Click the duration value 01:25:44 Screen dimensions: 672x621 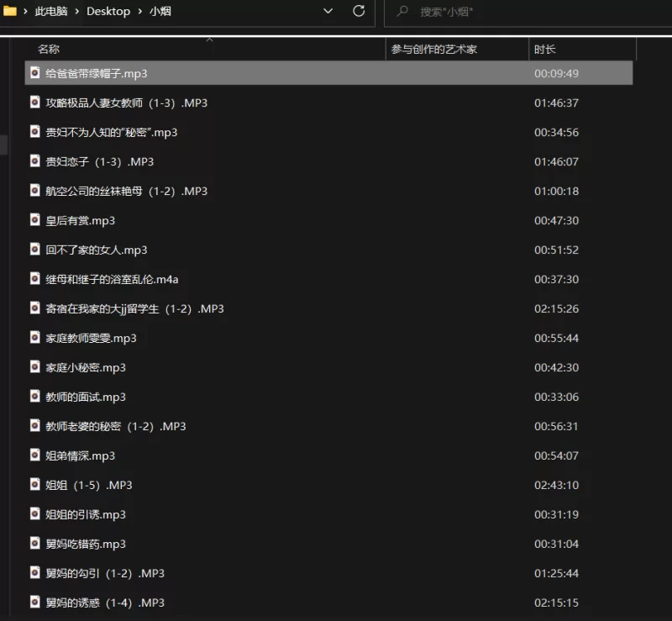[x=556, y=573]
